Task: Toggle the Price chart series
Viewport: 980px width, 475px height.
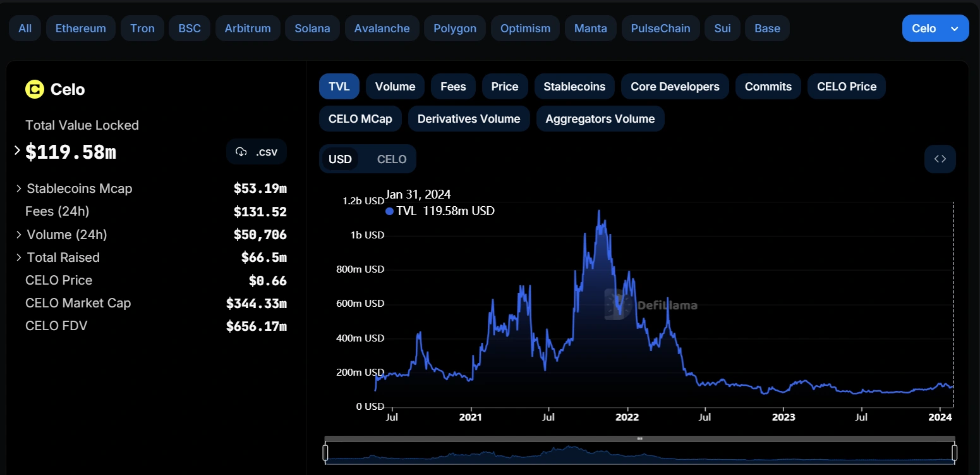Action: 505,87
